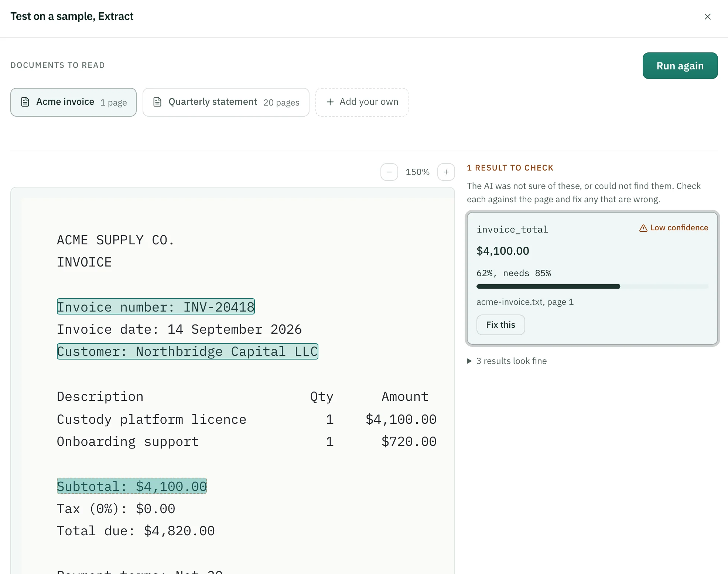
Task: Close the Test on a sample dialog
Action: tap(707, 17)
